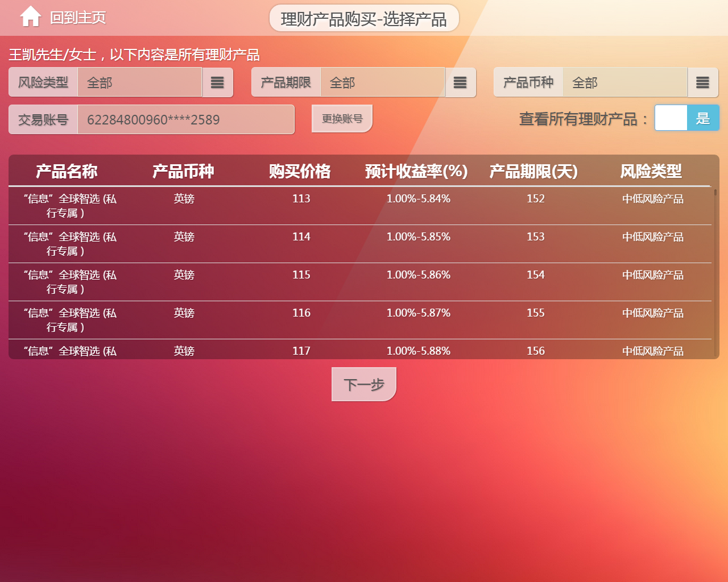Click the 回到主页 link text
This screenshot has height=582, width=728.
point(78,18)
